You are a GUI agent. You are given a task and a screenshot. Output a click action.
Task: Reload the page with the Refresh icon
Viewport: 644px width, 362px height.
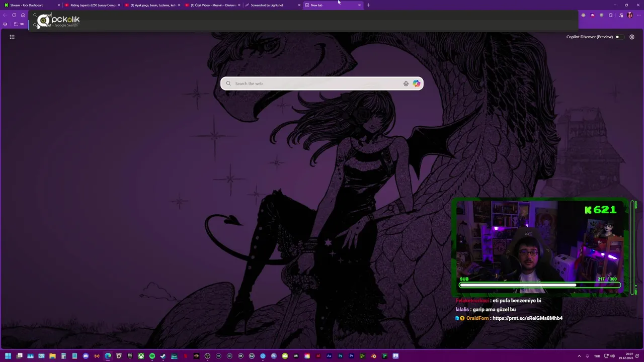tap(14, 15)
